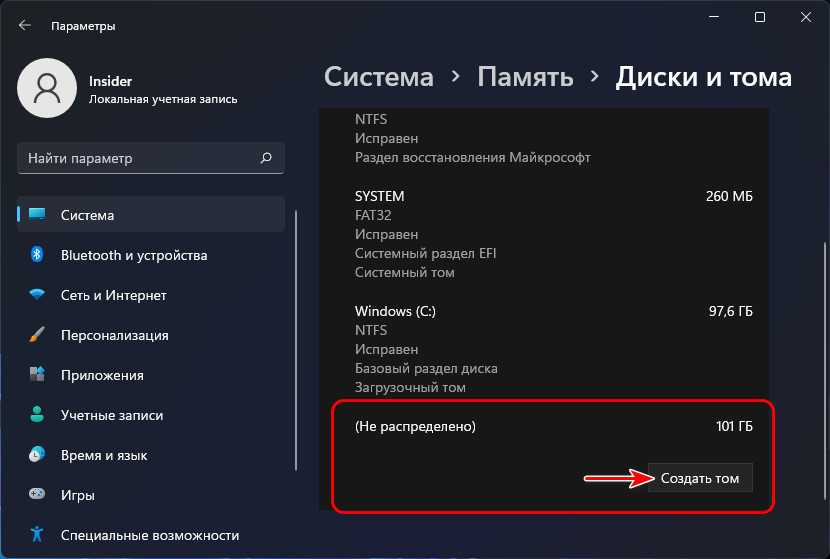Click the Специальные возможности accessibility icon
Screen dimensions: 830x559
click(x=37, y=534)
